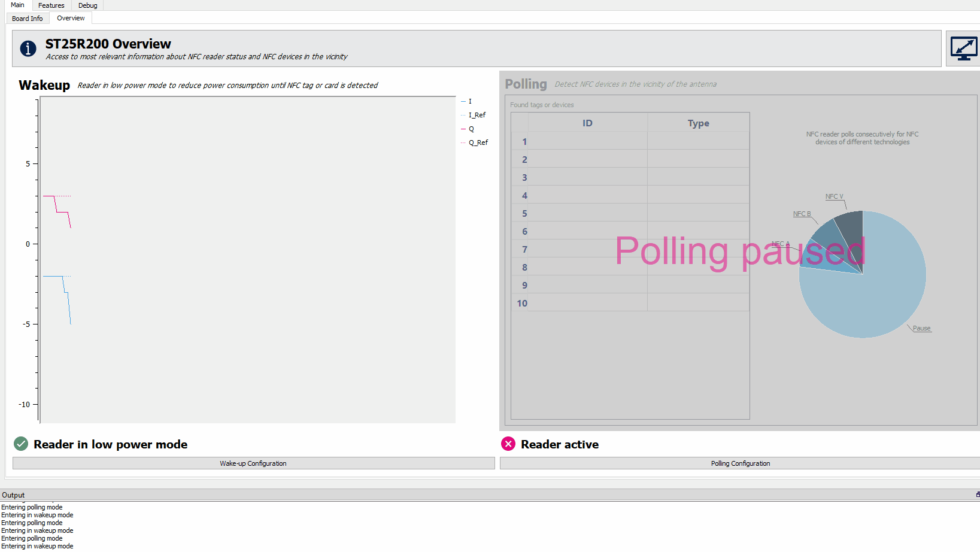Switch to the Main tab
Screen dimensions: 980x552
click(17, 5)
